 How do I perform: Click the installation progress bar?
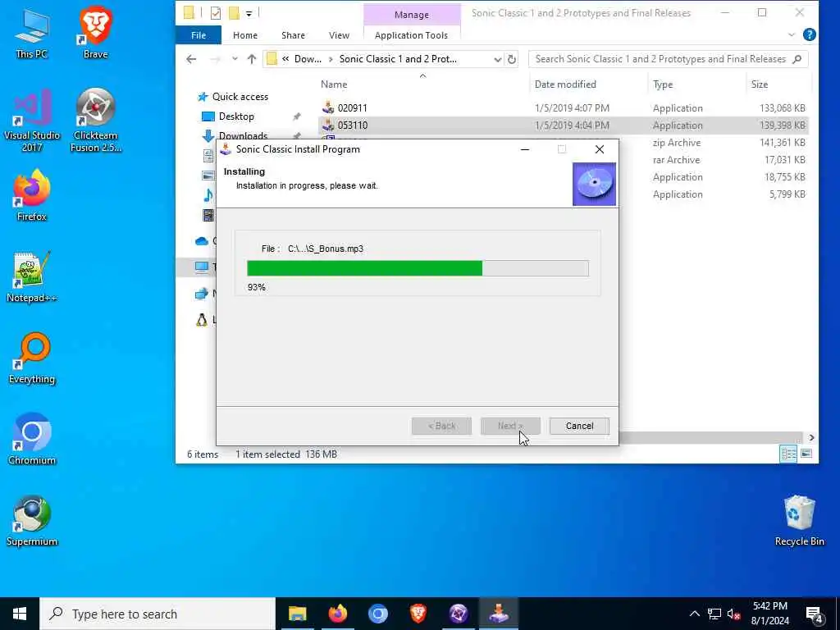click(418, 268)
